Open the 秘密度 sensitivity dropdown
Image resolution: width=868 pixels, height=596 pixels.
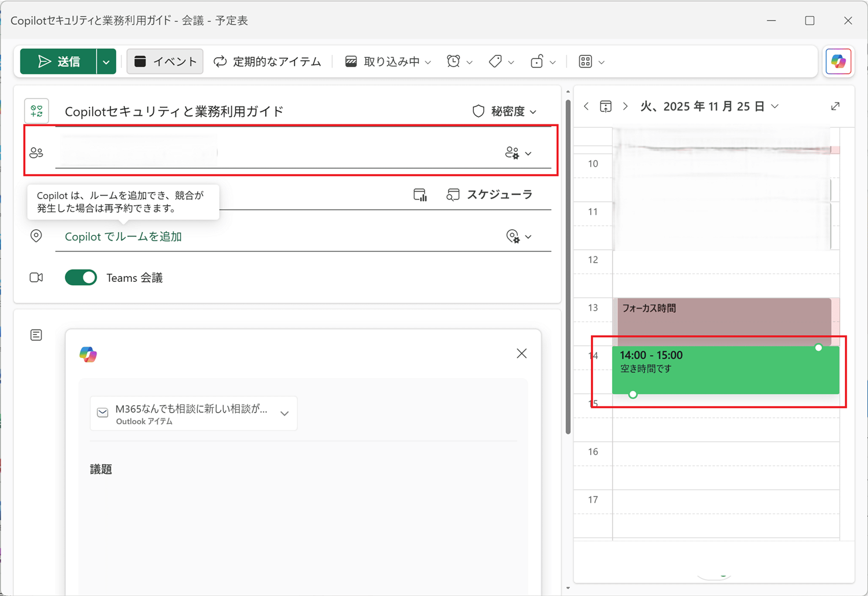505,111
